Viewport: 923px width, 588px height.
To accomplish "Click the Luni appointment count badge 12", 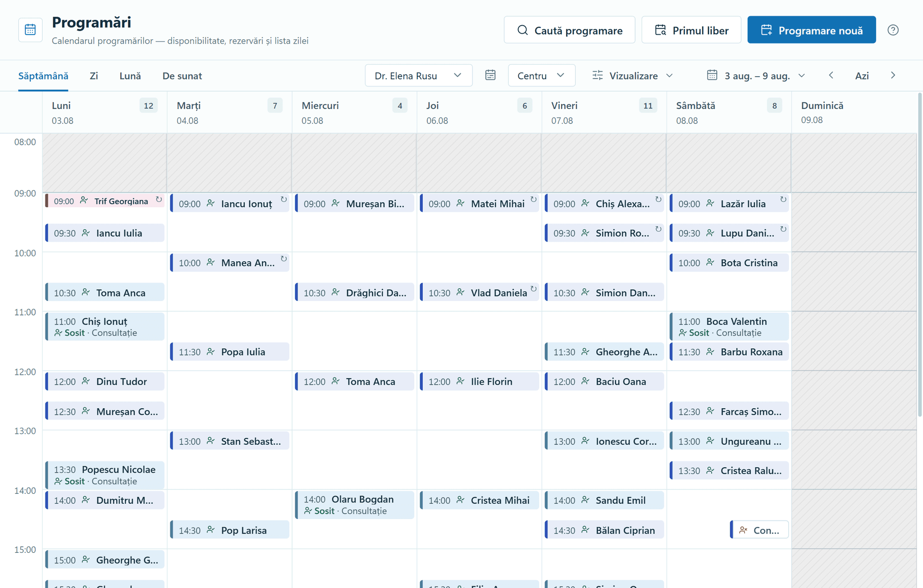I will pyautogui.click(x=148, y=105).
